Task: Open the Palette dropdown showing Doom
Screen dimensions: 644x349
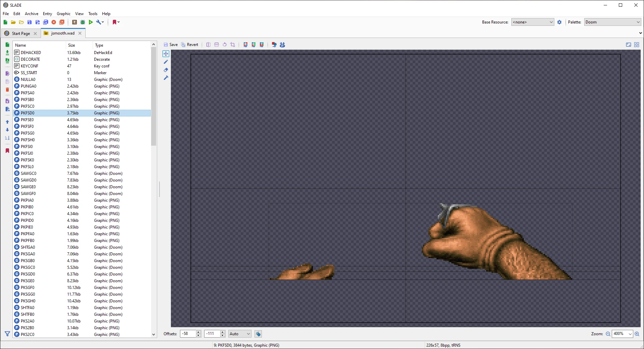Action: [612, 22]
